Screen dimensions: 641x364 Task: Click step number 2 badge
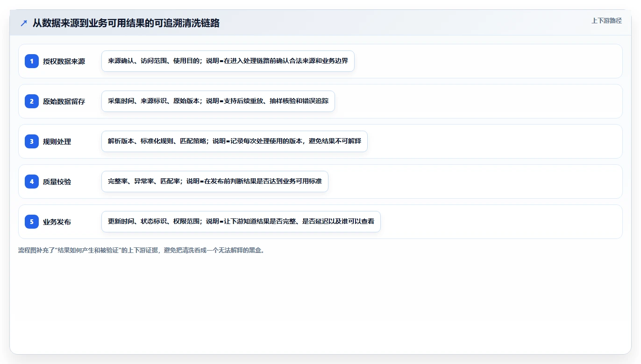32,101
